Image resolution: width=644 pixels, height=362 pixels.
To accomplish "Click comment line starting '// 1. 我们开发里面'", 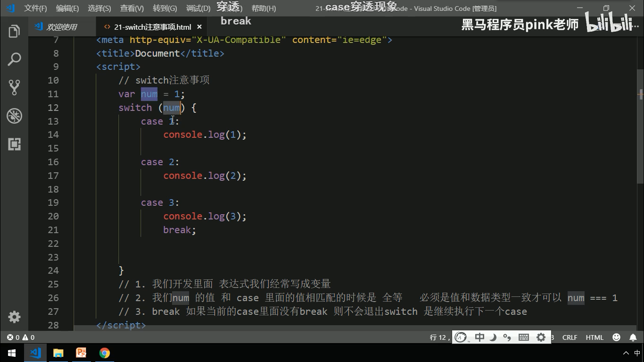I will 224,284.
